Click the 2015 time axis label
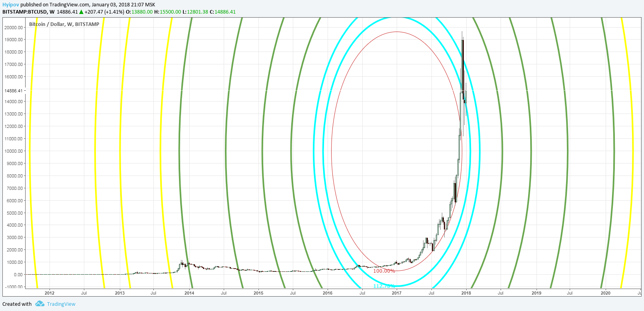Screen dimensions: 644x311 click(258, 293)
